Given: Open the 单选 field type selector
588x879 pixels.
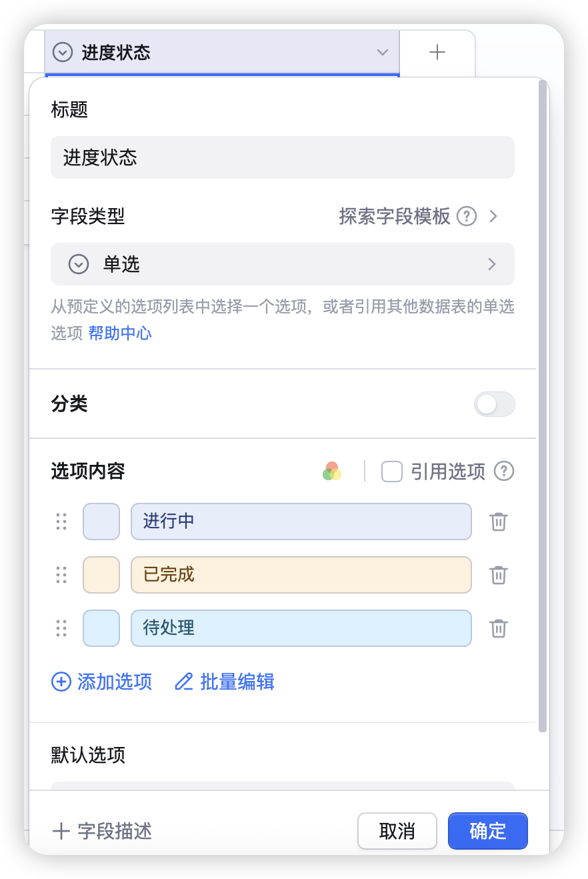Looking at the screenshot, I should [283, 264].
